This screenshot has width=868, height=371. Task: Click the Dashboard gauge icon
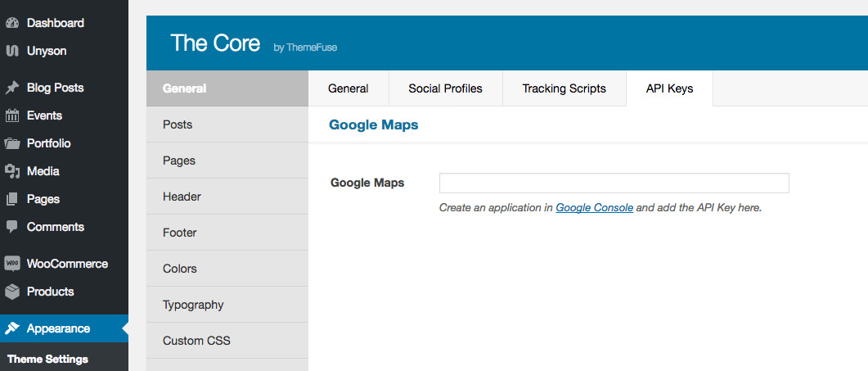(x=12, y=23)
